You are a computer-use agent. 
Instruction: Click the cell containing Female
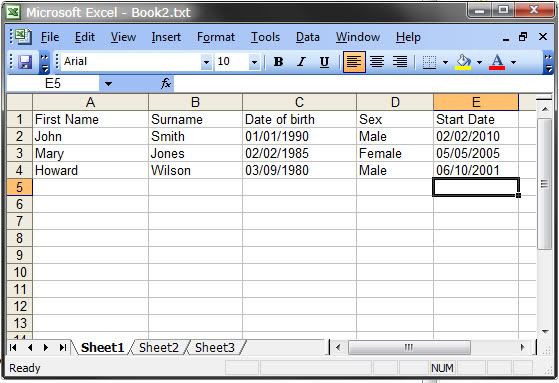(x=395, y=153)
